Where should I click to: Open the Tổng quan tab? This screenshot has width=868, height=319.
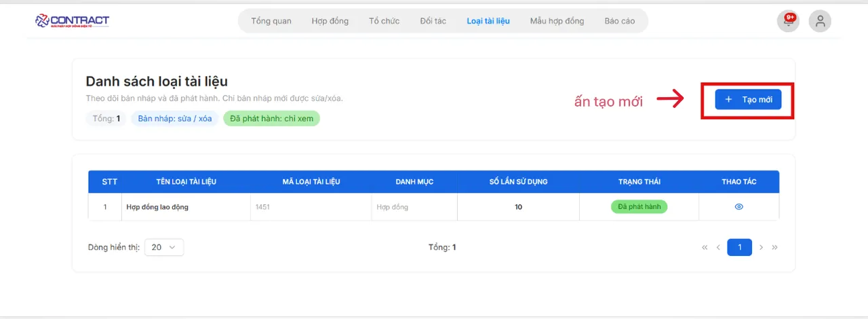271,21
